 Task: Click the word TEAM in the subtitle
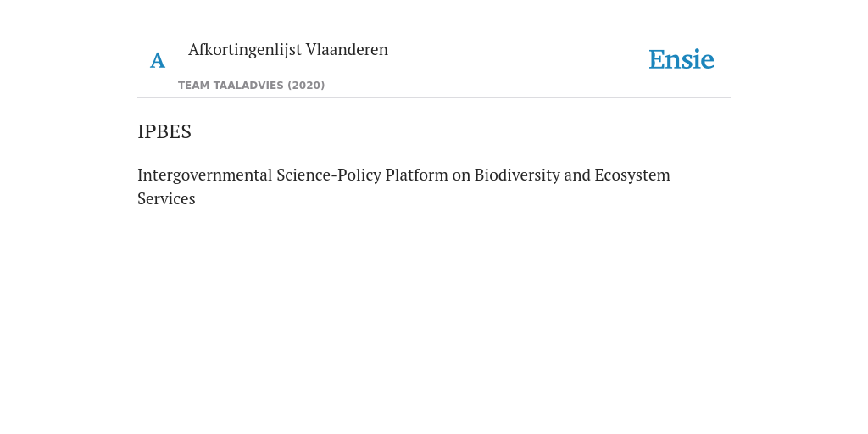[194, 86]
